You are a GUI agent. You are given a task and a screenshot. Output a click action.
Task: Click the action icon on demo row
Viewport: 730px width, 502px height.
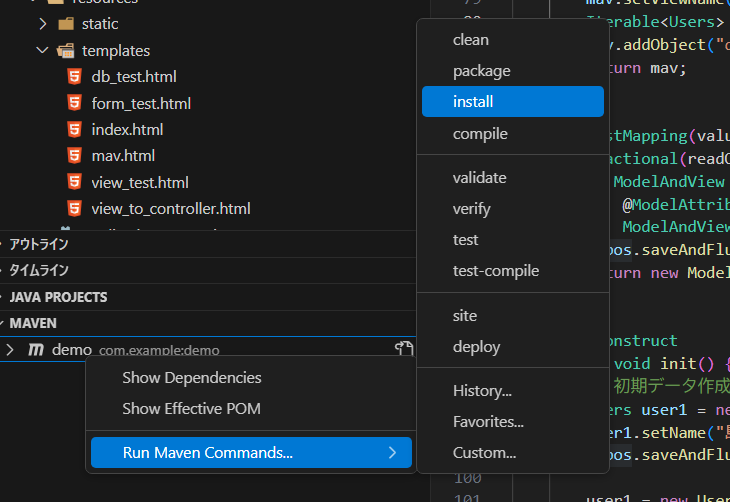tap(403, 349)
